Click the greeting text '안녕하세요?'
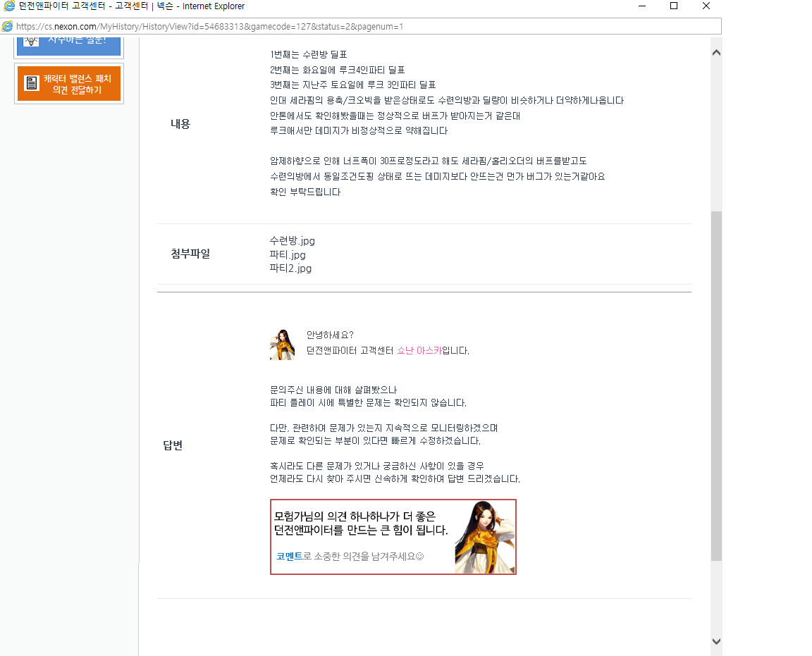The width and height of the screenshot is (812, 656). [330, 335]
